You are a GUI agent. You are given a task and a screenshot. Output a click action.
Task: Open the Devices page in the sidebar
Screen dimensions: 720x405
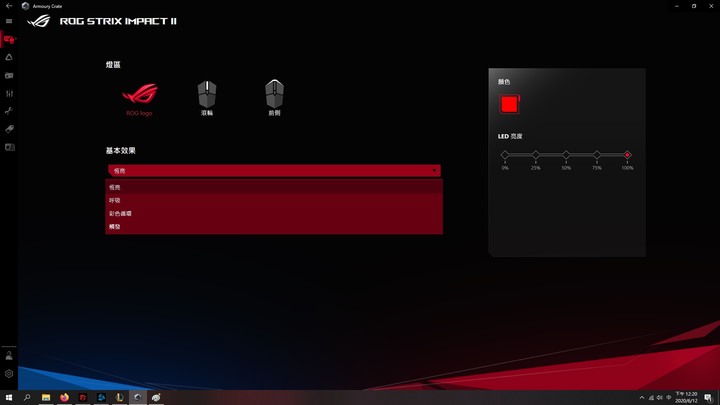click(9, 39)
